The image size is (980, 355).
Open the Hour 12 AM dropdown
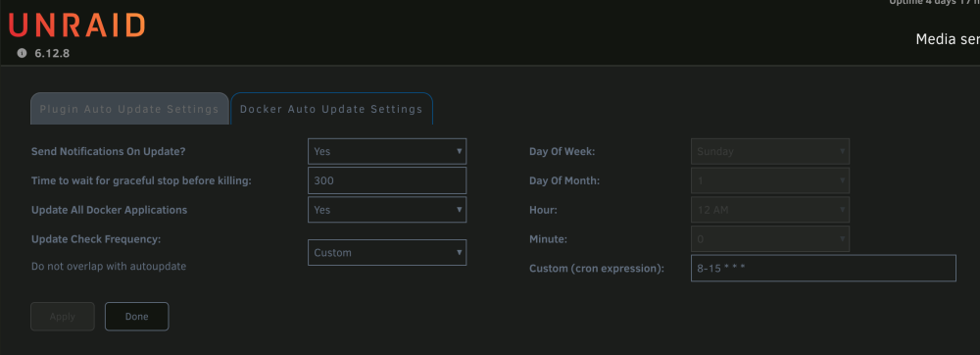(x=770, y=210)
